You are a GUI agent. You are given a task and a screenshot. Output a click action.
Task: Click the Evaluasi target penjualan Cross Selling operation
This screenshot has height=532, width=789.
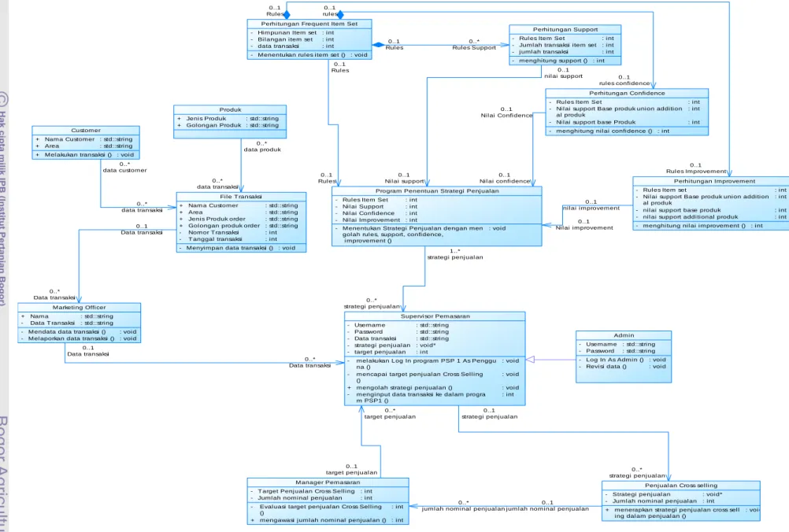[320, 510]
